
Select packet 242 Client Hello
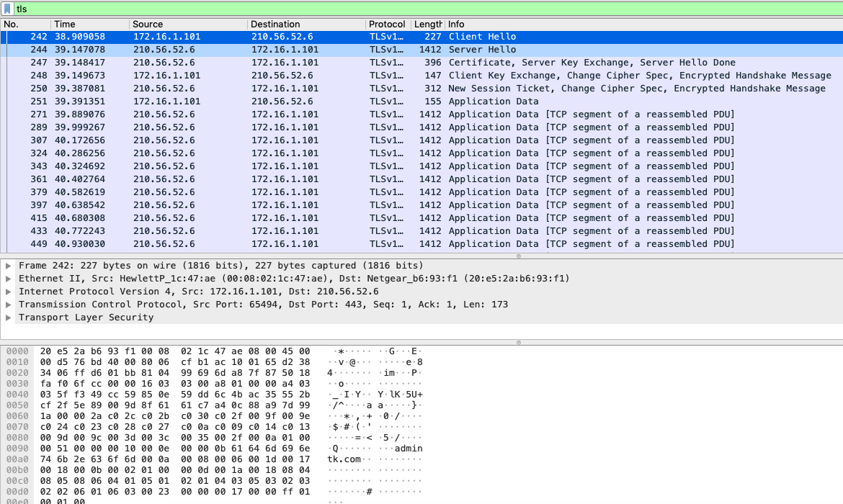(421, 37)
